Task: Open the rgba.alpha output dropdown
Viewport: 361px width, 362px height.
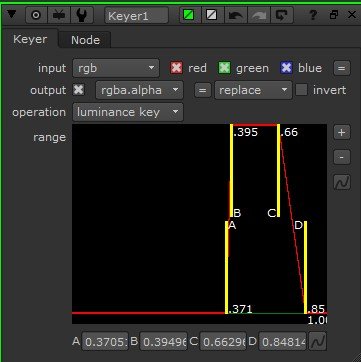Action: point(139,90)
